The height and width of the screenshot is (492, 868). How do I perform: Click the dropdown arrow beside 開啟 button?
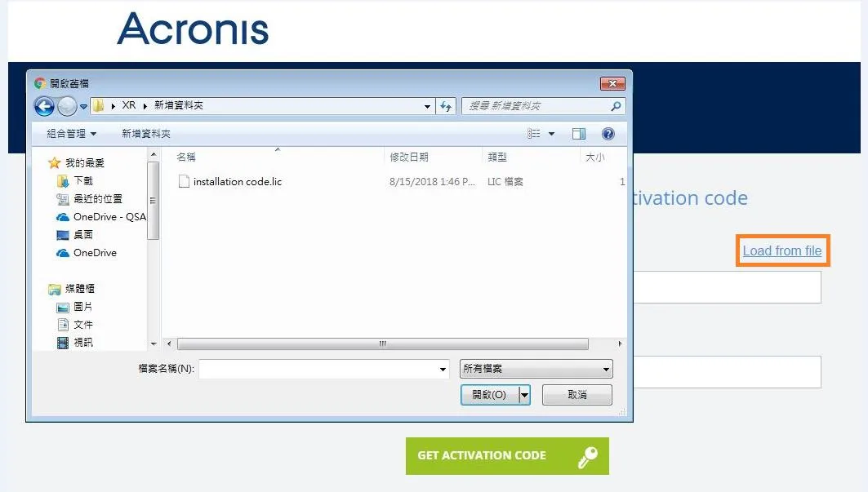tap(524, 395)
